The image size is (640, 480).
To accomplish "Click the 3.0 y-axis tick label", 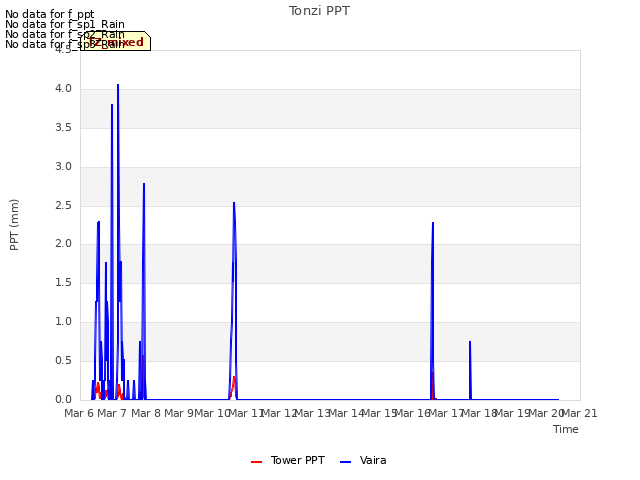I will tap(63, 167).
